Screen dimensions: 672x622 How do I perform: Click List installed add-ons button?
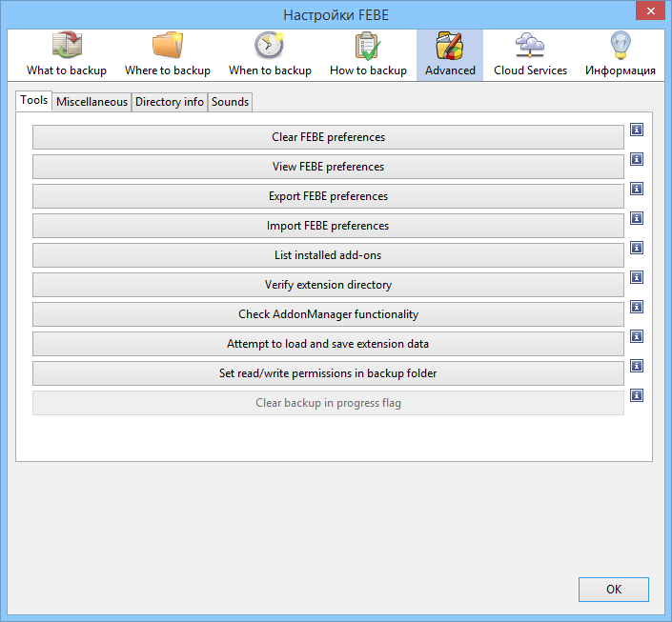tap(328, 255)
